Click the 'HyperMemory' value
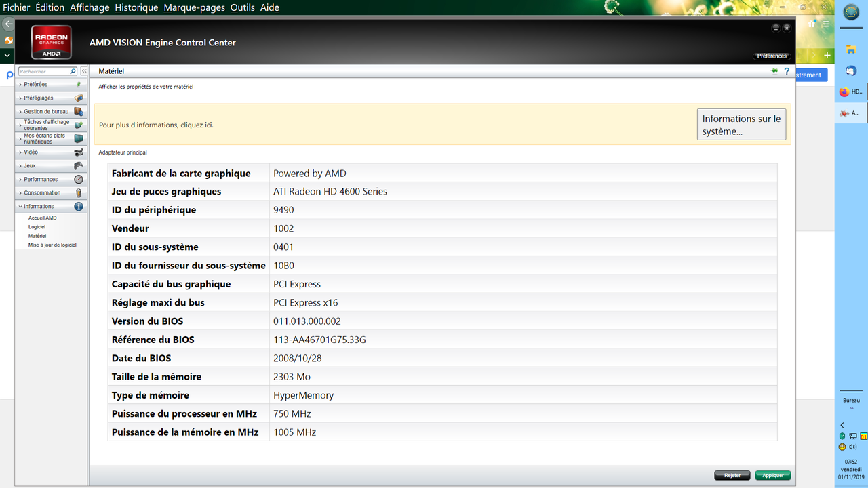The image size is (868, 488). (304, 395)
